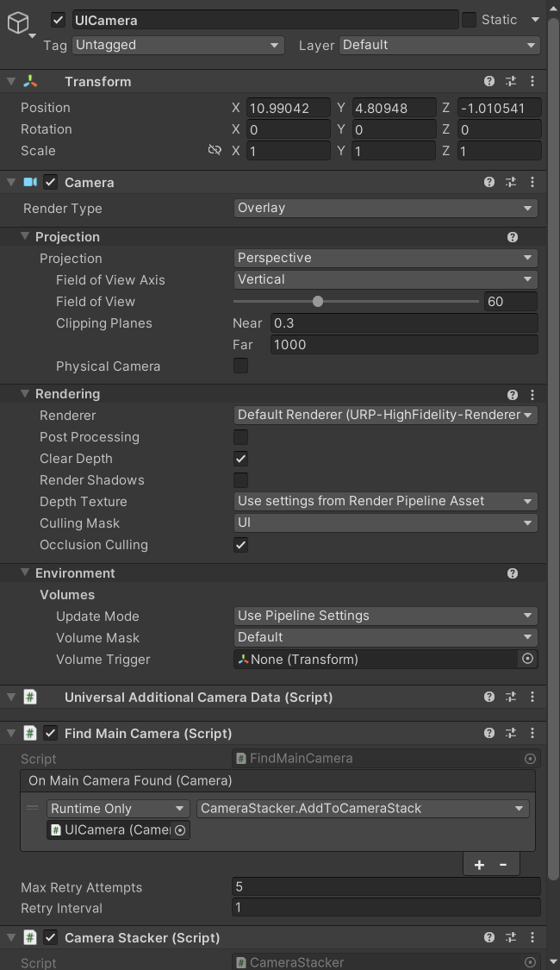Open Find Main Camera help icon
The width and height of the screenshot is (560, 970).
coord(488,733)
